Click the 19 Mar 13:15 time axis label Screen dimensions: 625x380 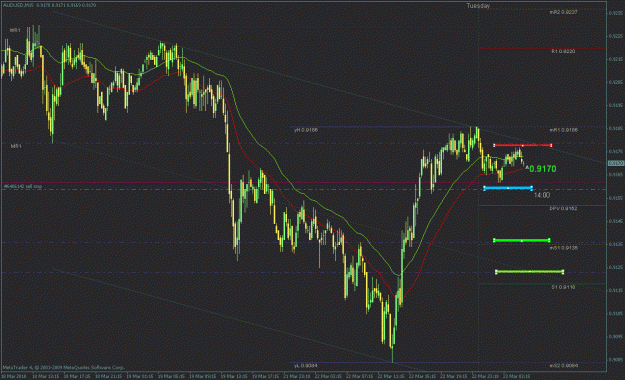tap(234, 376)
